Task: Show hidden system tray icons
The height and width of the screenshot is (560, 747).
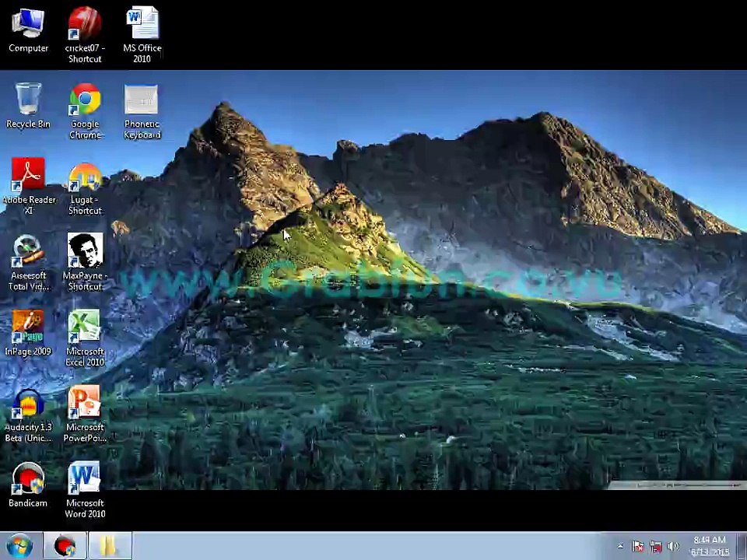Action: click(620, 546)
